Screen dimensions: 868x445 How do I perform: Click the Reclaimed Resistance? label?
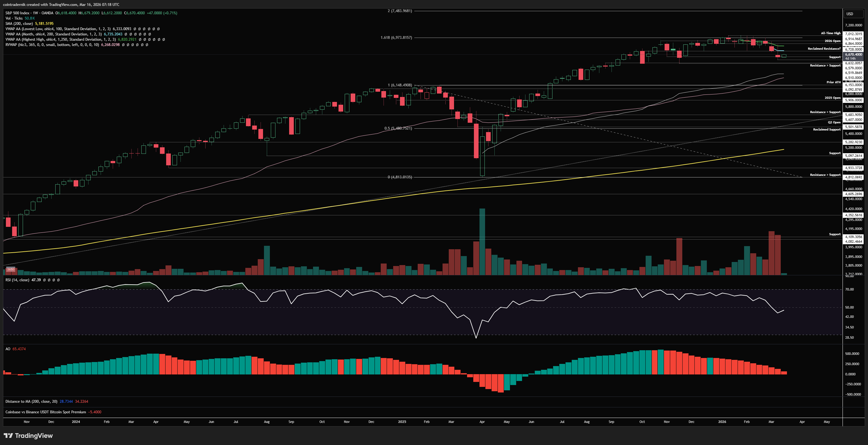click(x=824, y=48)
